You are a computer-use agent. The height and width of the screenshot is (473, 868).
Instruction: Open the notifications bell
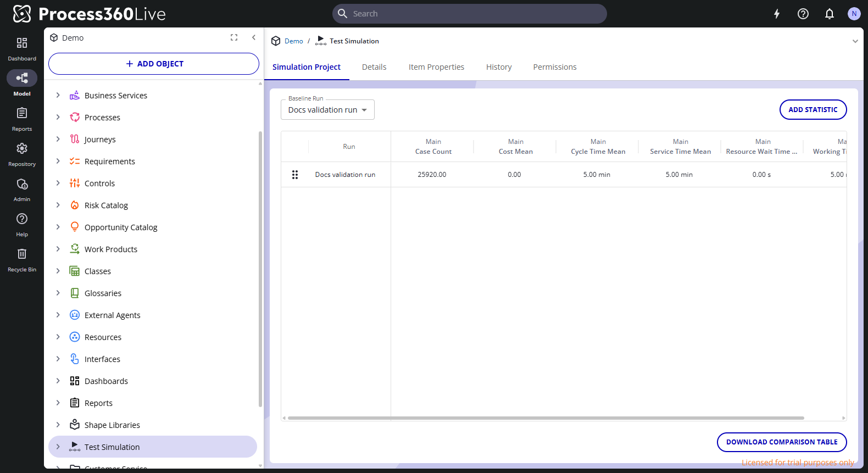click(830, 14)
